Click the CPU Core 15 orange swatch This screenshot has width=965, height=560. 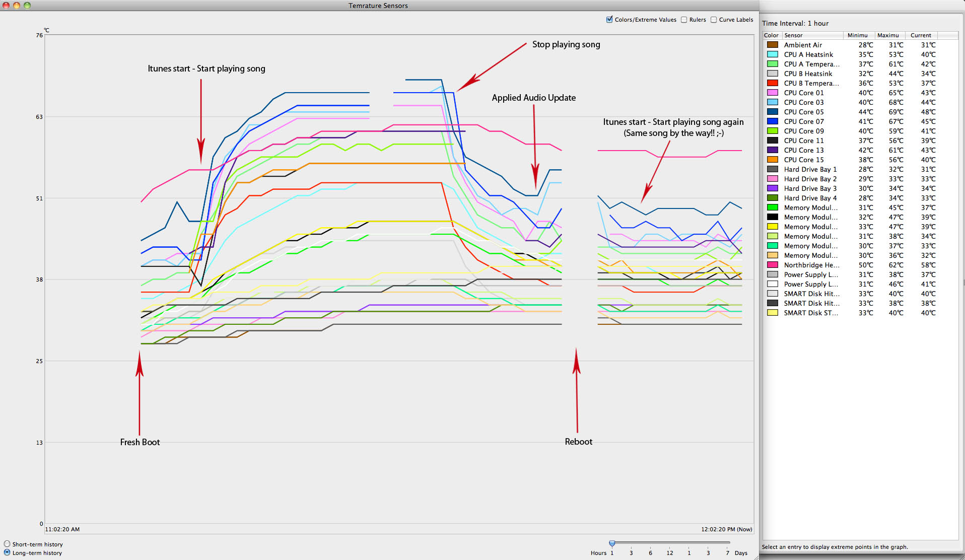pos(772,160)
